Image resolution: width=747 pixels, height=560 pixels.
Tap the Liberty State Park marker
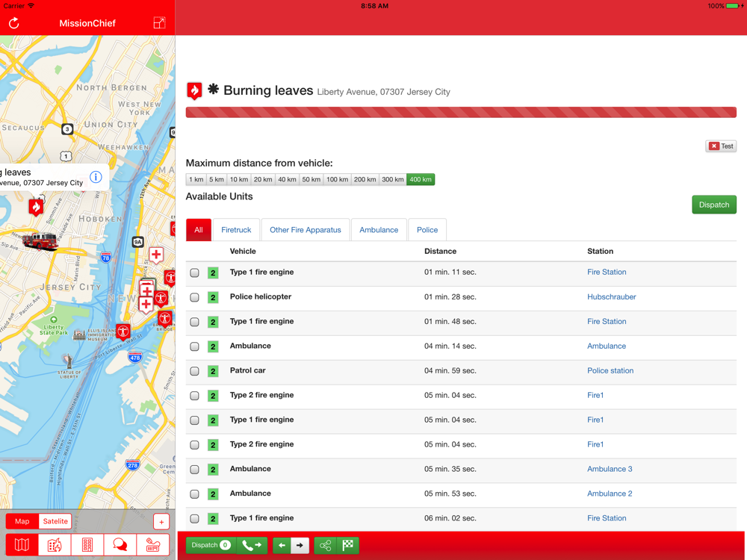(53, 320)
